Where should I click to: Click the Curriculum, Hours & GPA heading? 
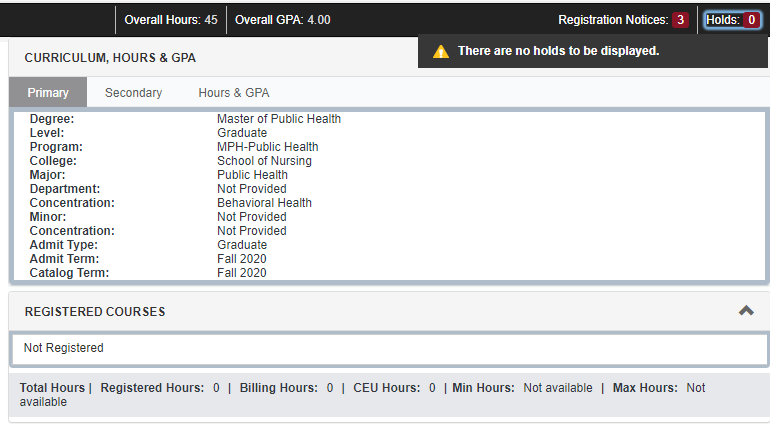(110, 58)
